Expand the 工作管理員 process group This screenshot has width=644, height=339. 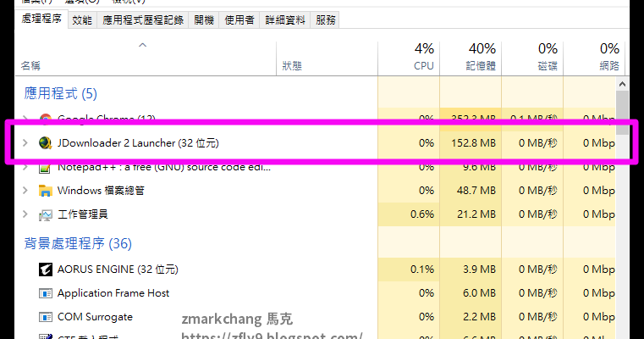pos(25,214)
